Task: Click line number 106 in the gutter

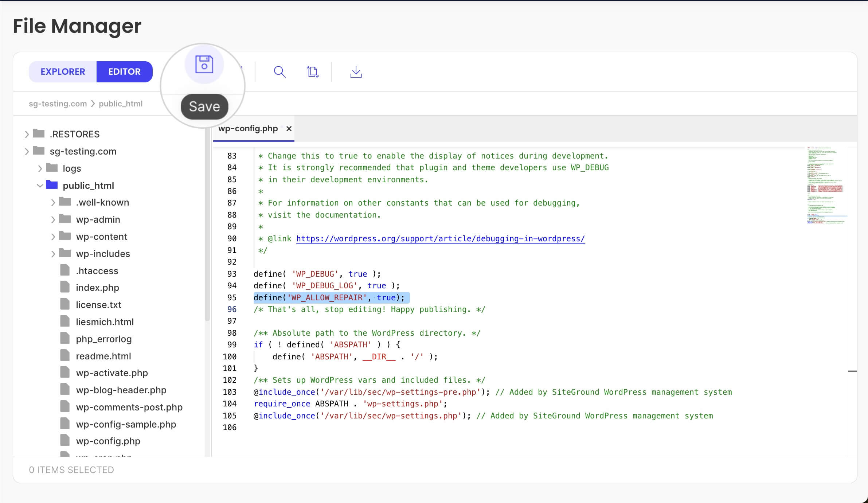Action: tap(230, 427)
